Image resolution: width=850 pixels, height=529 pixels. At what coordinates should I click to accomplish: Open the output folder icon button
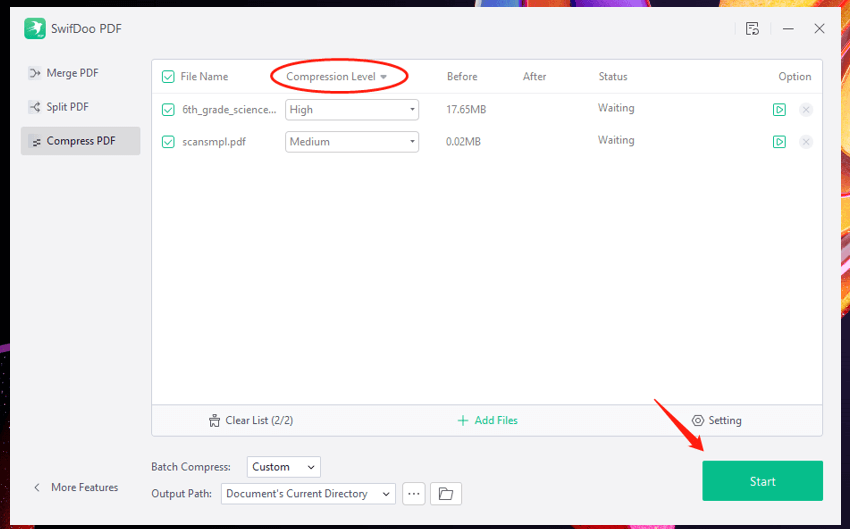tap(446, 494)
